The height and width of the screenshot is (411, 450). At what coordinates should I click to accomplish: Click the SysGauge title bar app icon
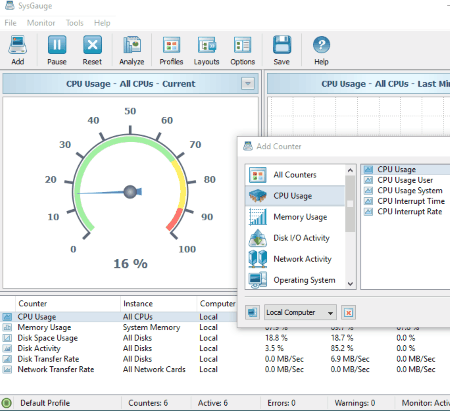tap(10, 5)
